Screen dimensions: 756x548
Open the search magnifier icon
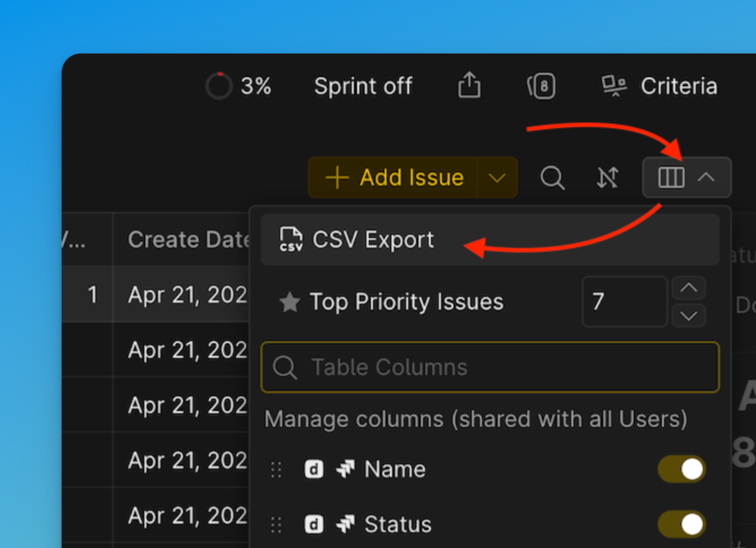point(552,178)
